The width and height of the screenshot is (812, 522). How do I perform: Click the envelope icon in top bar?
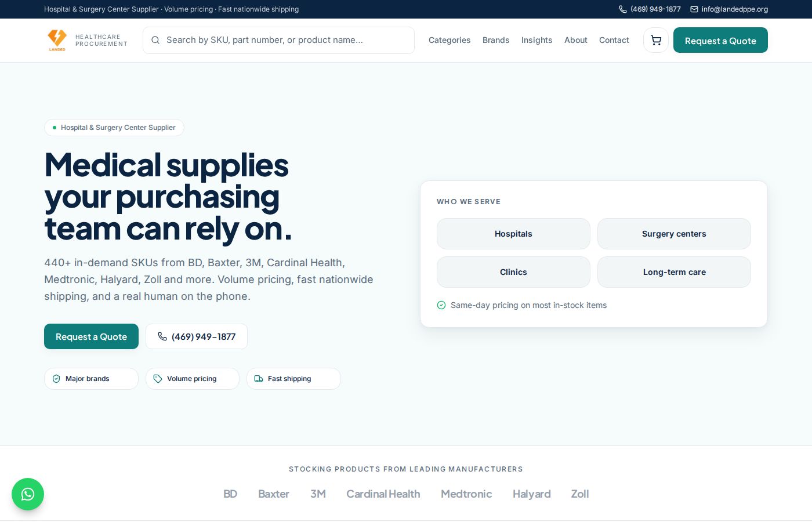point(694,9)
